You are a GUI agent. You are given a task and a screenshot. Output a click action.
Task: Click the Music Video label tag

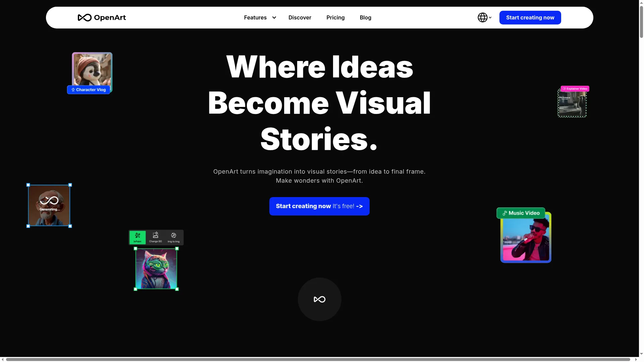[x=521, y=213]
